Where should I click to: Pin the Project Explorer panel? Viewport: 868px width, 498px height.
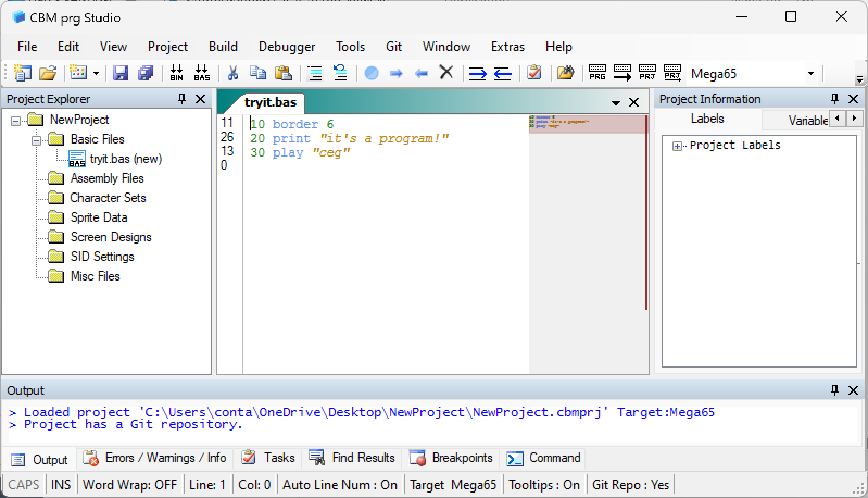tap(182, 99)
